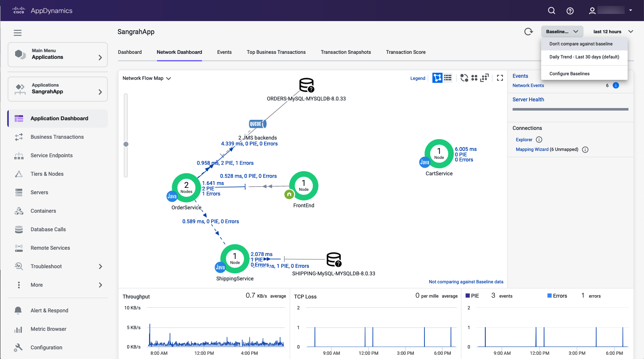Viewport: 644px width, 359px height.
Task: Click Not comparing against Baseline data link
Action: tap(466, 282)
